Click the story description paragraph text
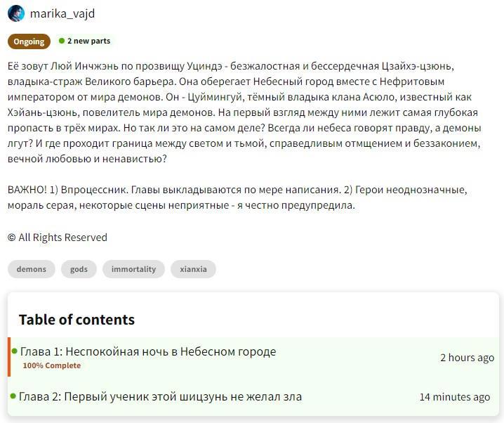This screenshot has height=423, width=504. point(246,112)
